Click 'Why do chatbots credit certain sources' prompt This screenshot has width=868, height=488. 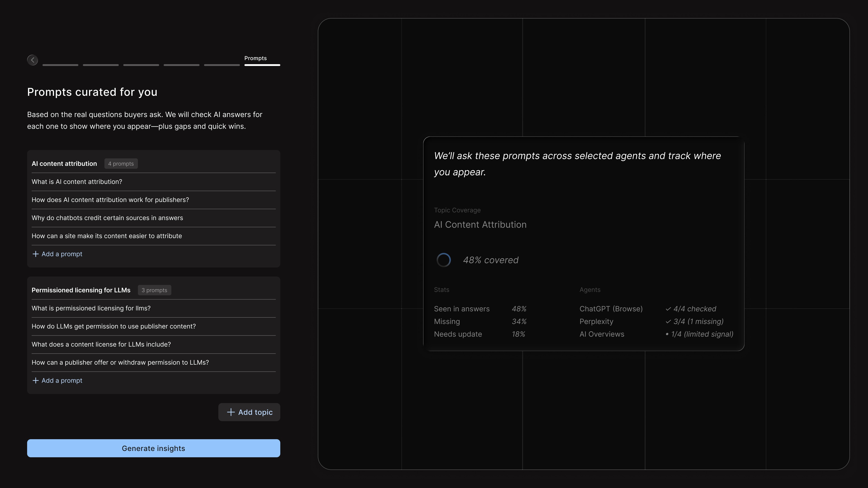tap(107, 218)
